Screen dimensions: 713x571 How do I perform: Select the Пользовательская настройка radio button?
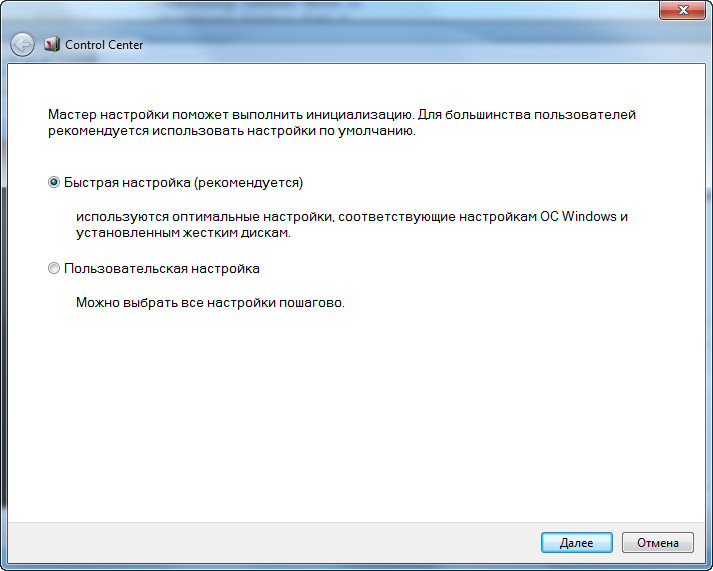(x=54, y=269)
